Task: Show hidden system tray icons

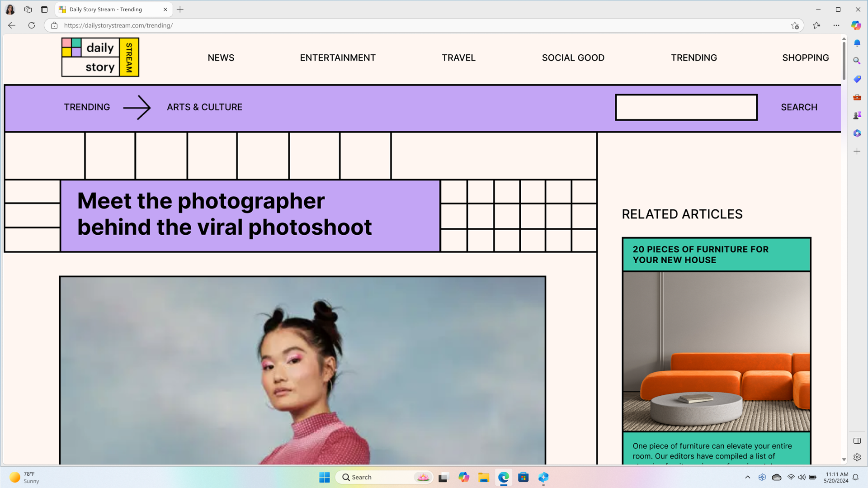Action: (x=748, y=477)
